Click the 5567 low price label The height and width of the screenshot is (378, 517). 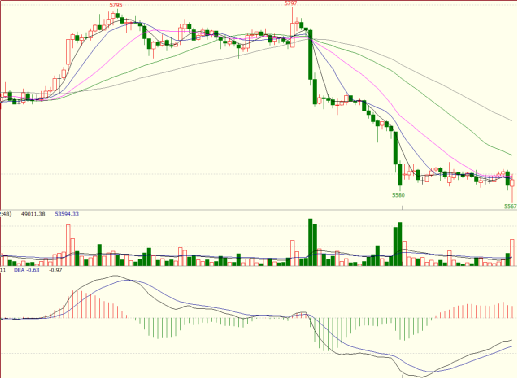511,206
